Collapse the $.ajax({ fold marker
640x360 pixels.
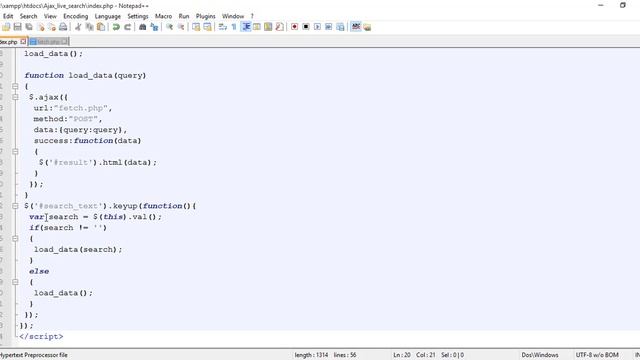[15, 97]
